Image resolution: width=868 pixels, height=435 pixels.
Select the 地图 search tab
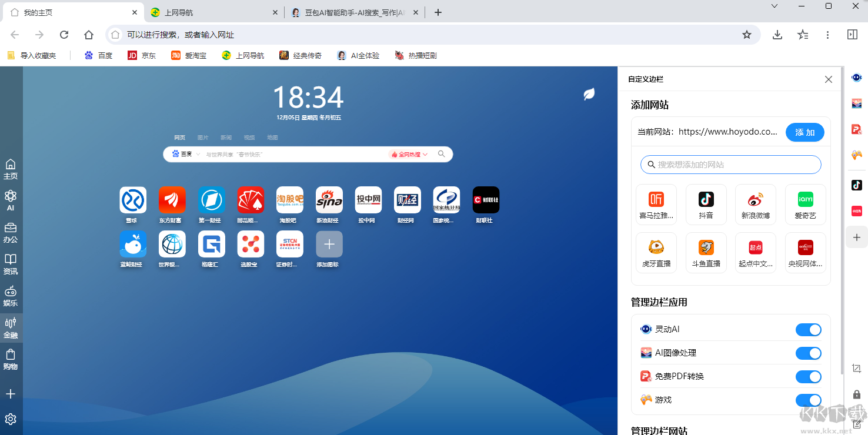coord(272,138)
